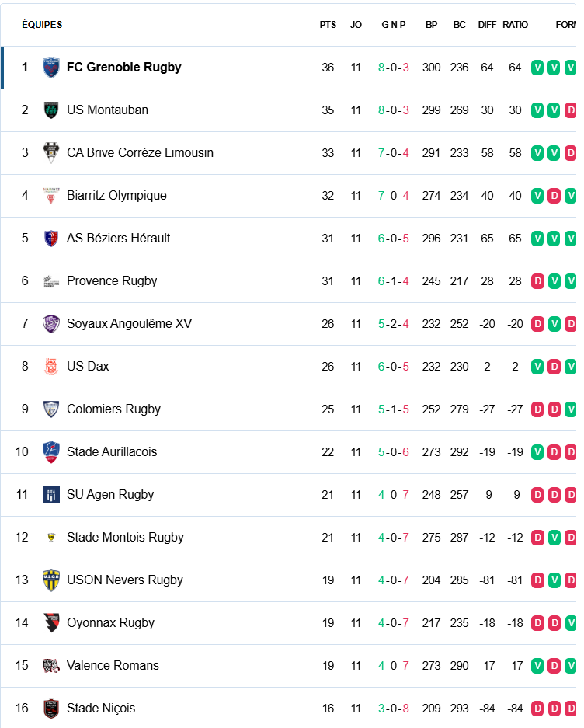Click the G-N-P column header

click(393, 25)
